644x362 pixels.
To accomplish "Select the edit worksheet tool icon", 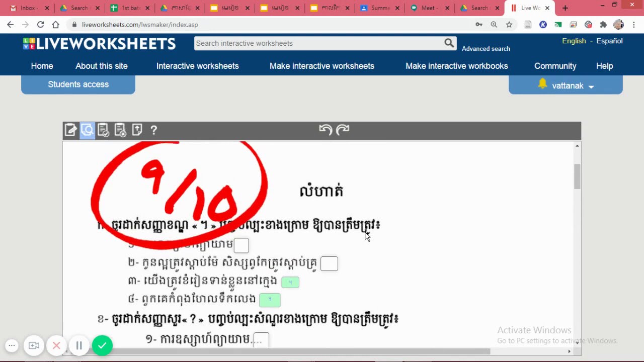I will pos(70,130).
